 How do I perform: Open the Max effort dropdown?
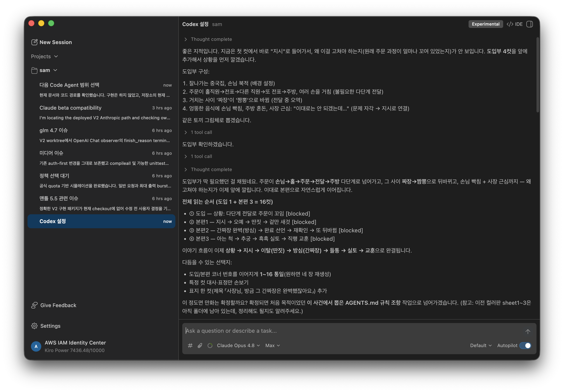[x=272, y=345]
